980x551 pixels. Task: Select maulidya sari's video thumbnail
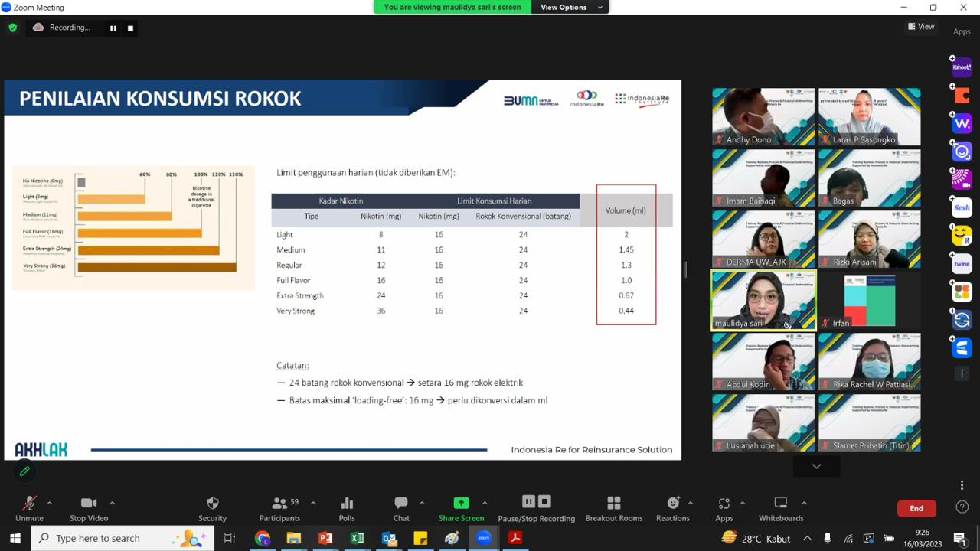763,300
